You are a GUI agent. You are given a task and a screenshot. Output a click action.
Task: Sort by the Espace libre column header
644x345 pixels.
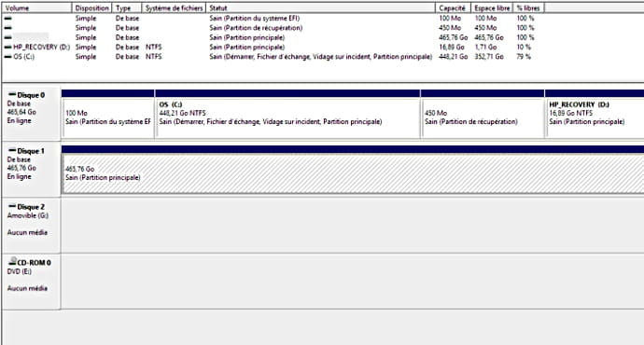coord(492,7)
